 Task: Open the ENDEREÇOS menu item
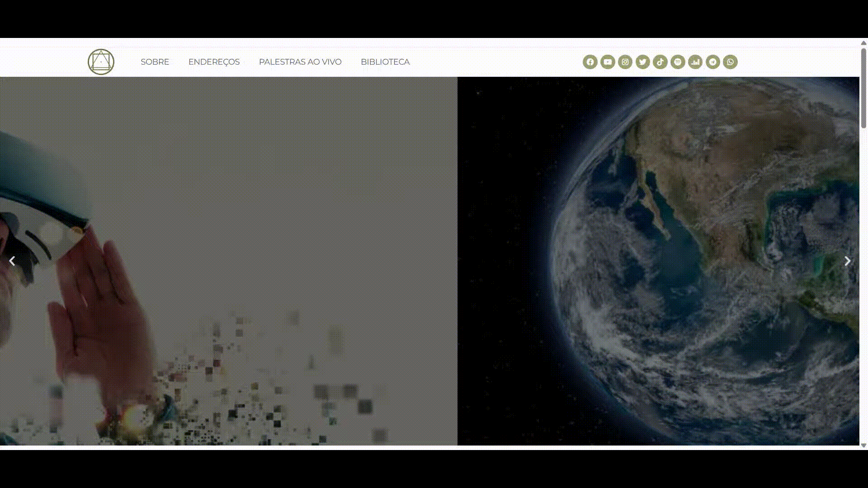pos(214,62)
